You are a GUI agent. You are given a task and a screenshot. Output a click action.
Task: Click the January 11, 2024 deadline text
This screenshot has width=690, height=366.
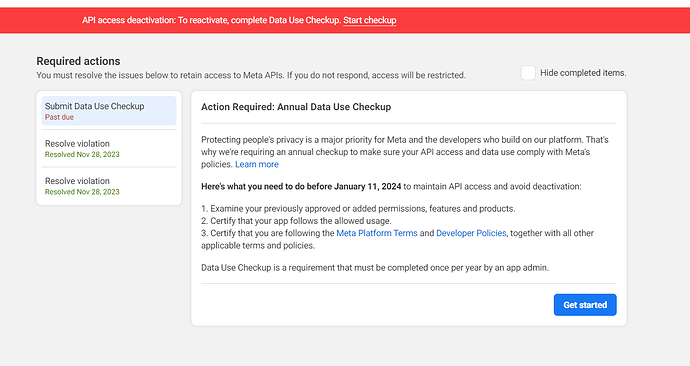(x=367, y=187)
